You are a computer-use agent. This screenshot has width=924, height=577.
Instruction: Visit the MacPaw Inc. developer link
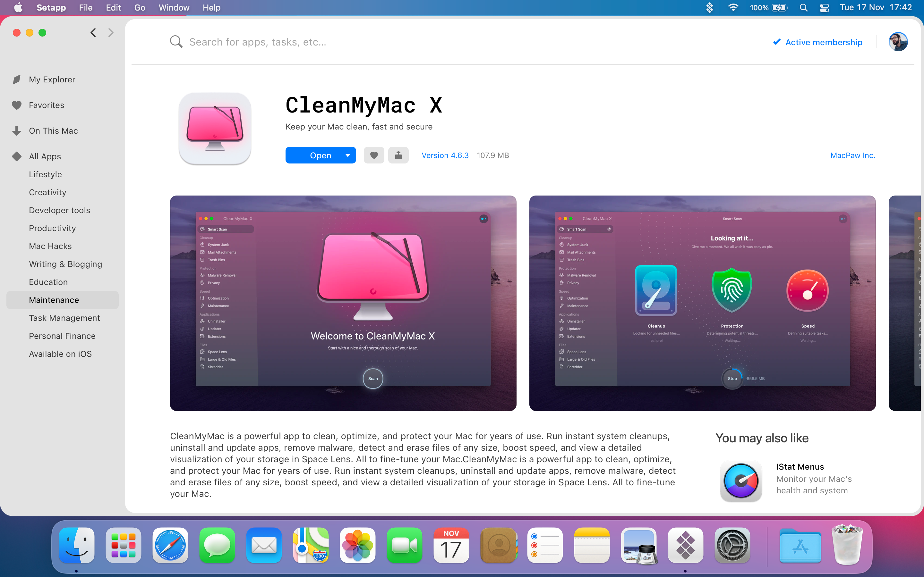(x=852, y=155)
